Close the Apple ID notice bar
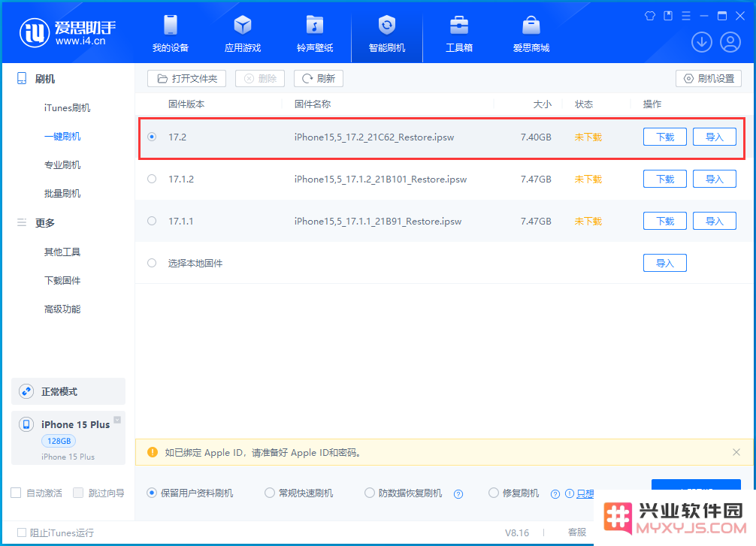This screenshot has height=546, width=756. coord(736,452)
